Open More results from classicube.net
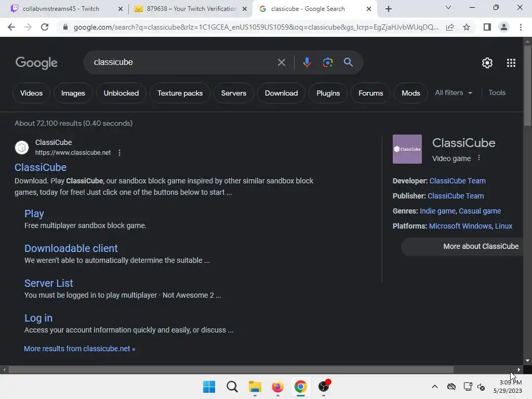This screenshot has height=399, width=532. (79, 349)
